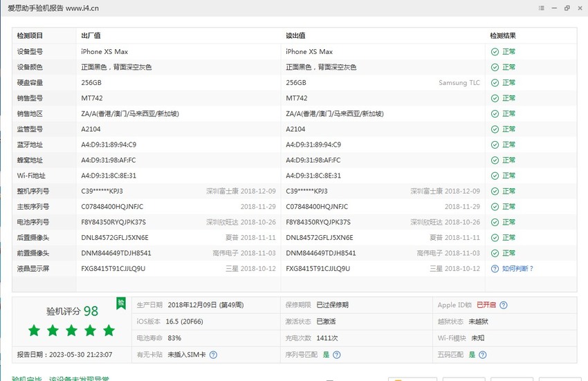Select factory value MT742
Viewport: 588px width, 381px height.
(92, 98)
